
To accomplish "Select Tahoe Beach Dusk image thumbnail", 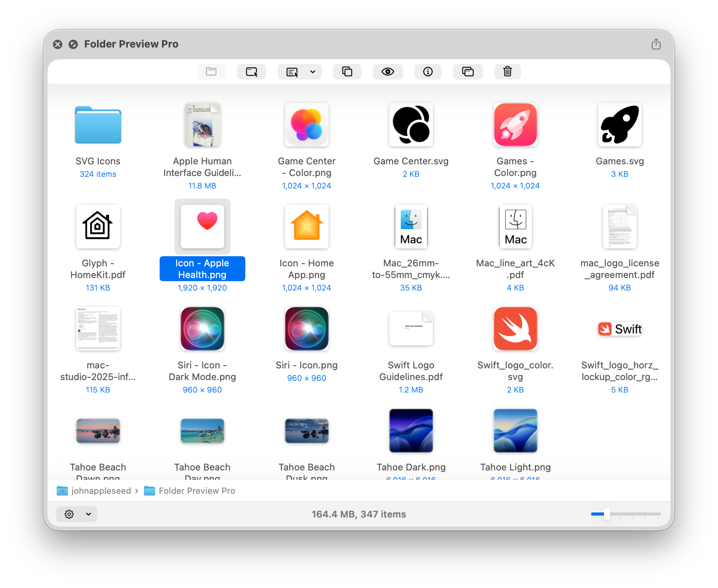I will point(307,431).
